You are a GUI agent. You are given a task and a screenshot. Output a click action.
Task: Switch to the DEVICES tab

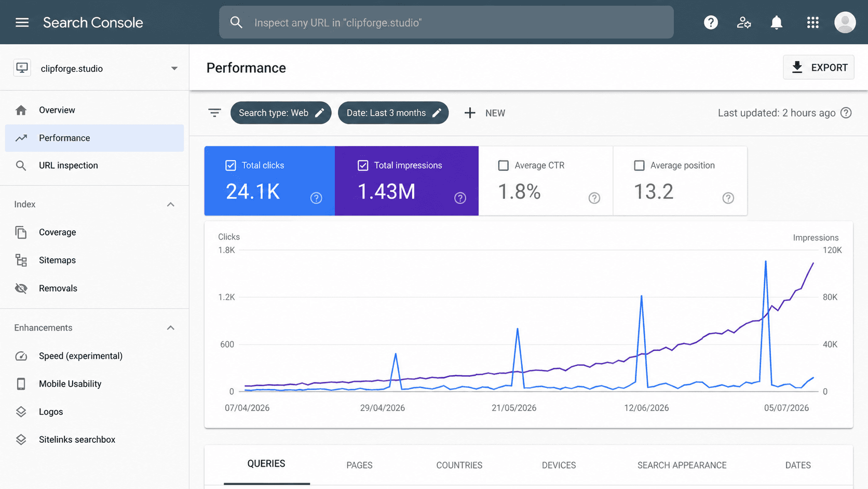coord(559,465)
